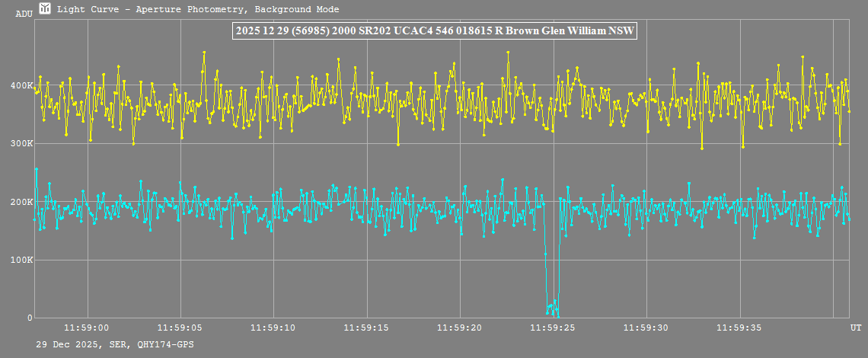Click the 11:59:15 time axis label

pyautogui.click(x=367, y=328)
